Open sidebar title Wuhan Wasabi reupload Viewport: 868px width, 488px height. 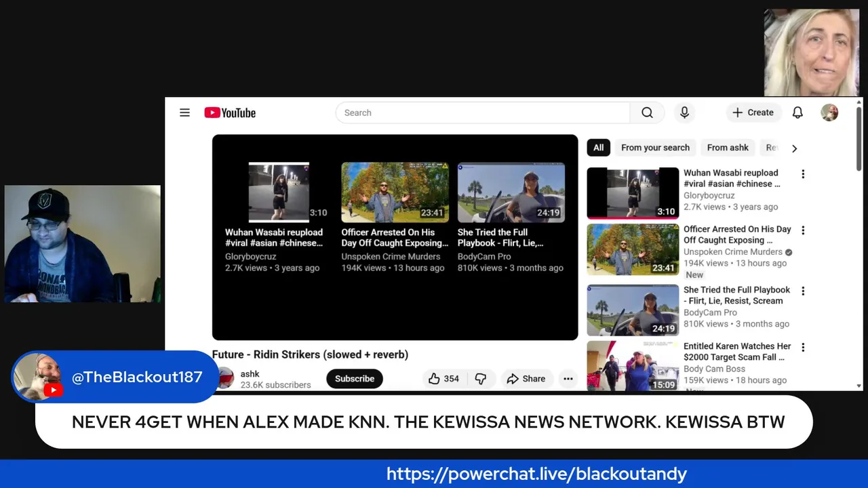[x=732, y=178]
